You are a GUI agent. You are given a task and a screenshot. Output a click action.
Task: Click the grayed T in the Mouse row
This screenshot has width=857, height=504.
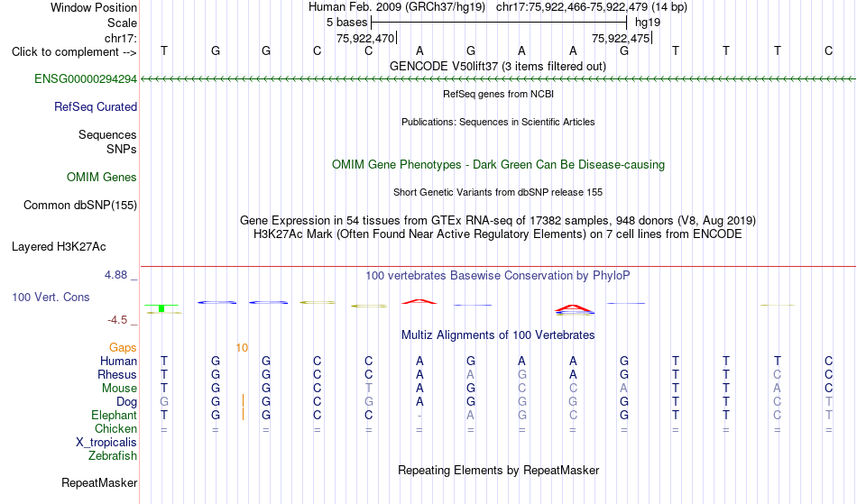[x=368, y=389]
